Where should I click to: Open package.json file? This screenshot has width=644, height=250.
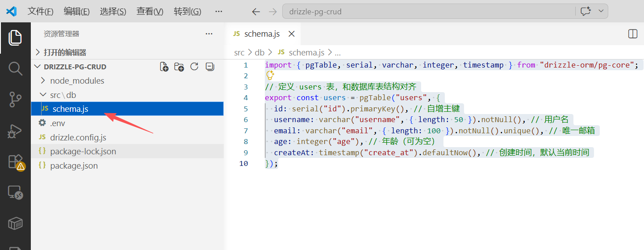pyautogui.click(x=127, y=165)
